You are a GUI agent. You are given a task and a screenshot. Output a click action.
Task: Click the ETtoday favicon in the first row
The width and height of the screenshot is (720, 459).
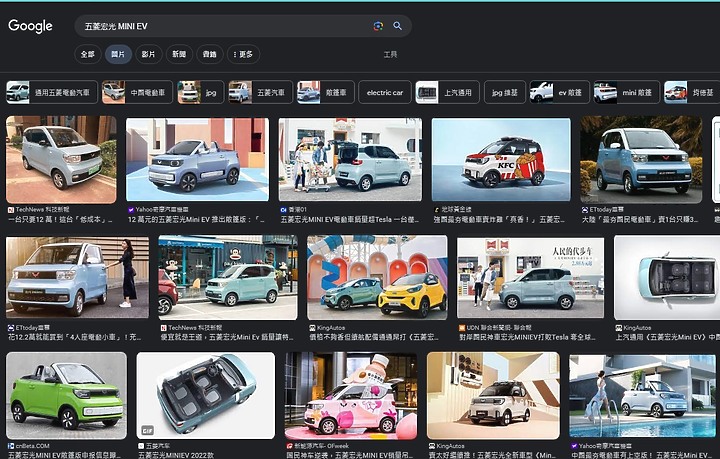(x=585, y=209)
